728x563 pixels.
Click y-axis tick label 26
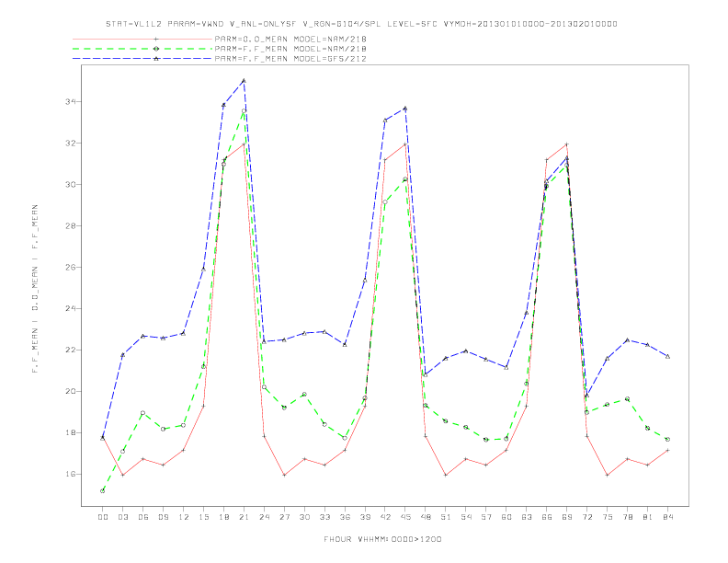pos(71,267)
